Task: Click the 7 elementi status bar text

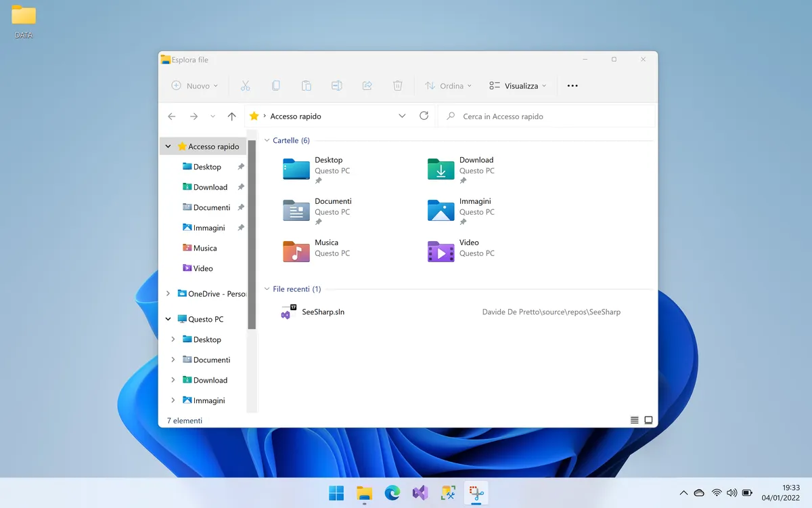Action: pyautogui.click(x=185, y=421)
